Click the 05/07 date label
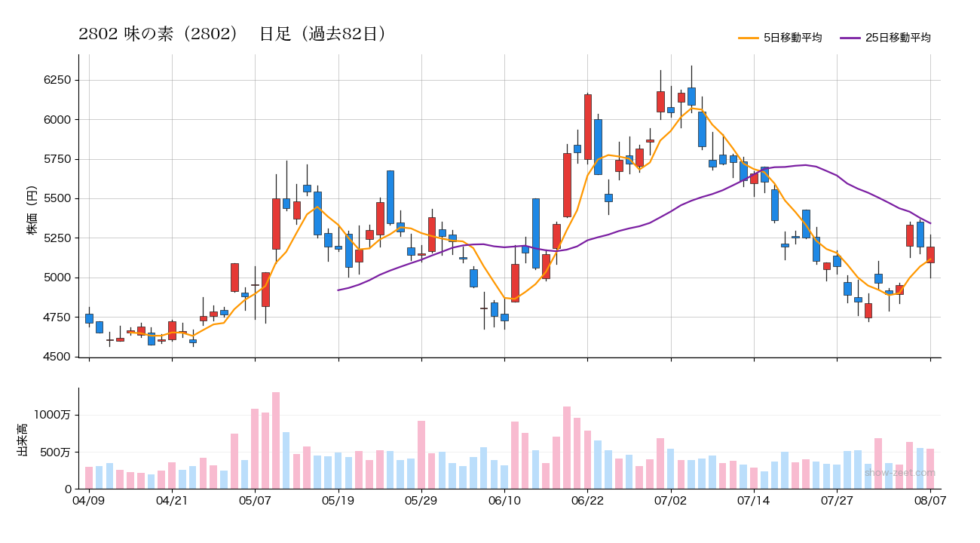This screenshot has width=980, height=543. coord(255,500)
